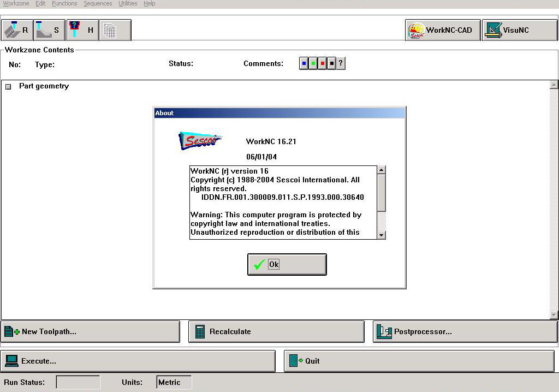Click the red status filter square
559x392 pixels.
pyautogui.click(x=322, y=63)
